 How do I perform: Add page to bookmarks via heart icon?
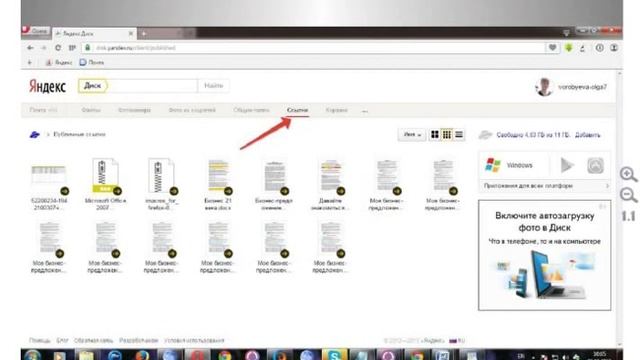(552, 48)
